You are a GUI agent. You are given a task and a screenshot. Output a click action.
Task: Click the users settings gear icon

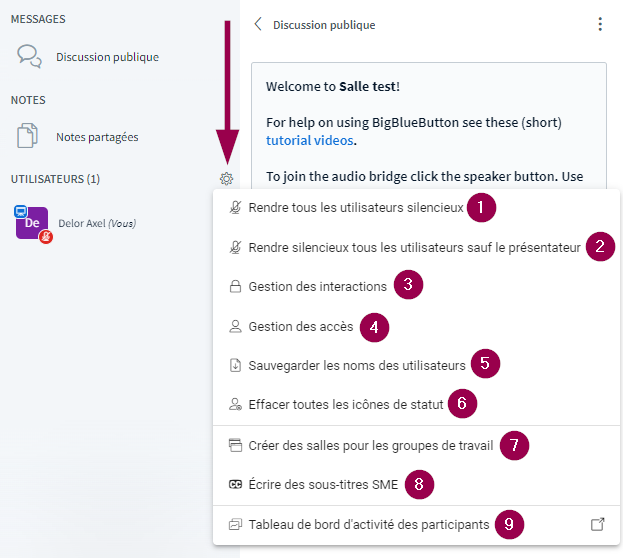[227, 179]
